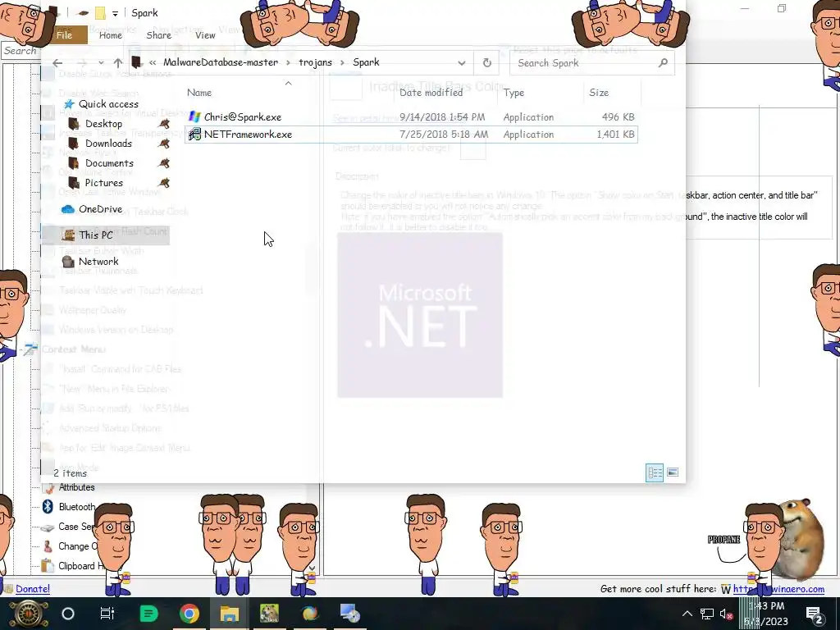Switch to the Share ribbon tab

[158, 35]
